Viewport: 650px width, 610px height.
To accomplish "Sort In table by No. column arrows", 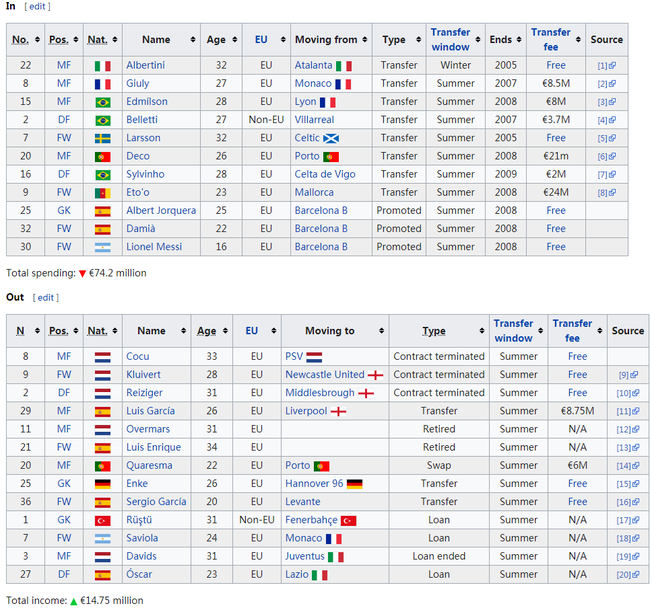I will coord(37,39).
